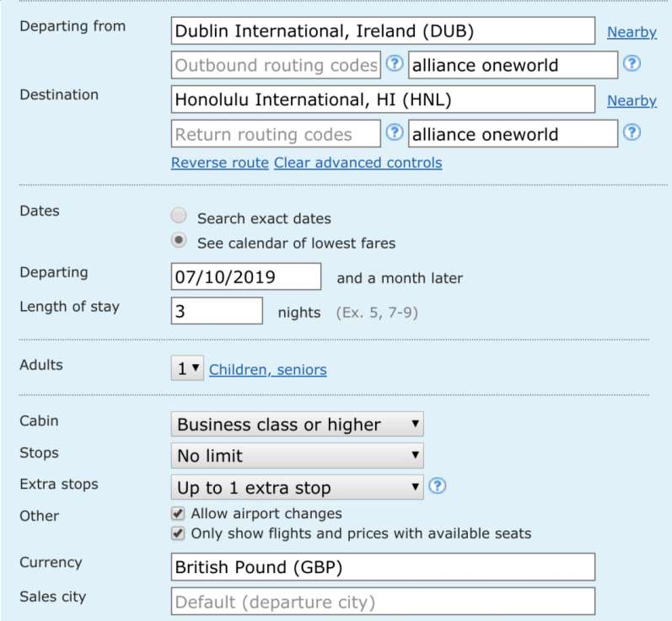Open Cabin dropdown showing Business class or higher
This screenshot has height=621, width=672.
(297, 425)
